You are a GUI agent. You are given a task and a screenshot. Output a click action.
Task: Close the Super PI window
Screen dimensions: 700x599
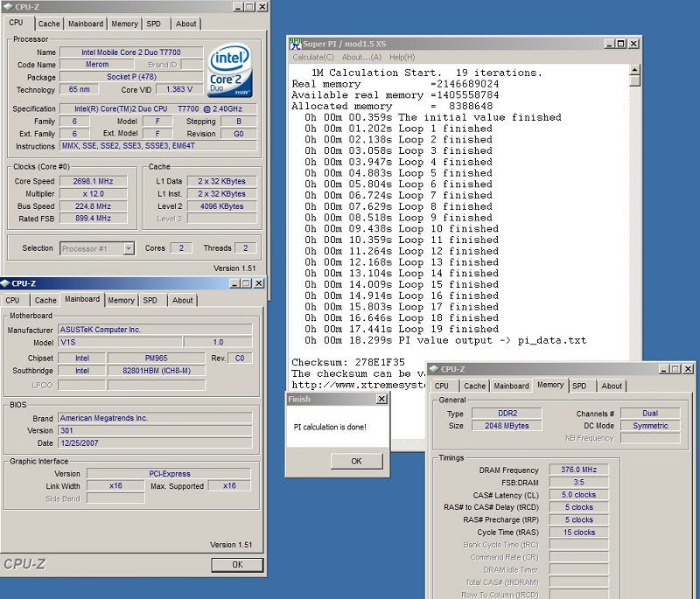(633, 44)
